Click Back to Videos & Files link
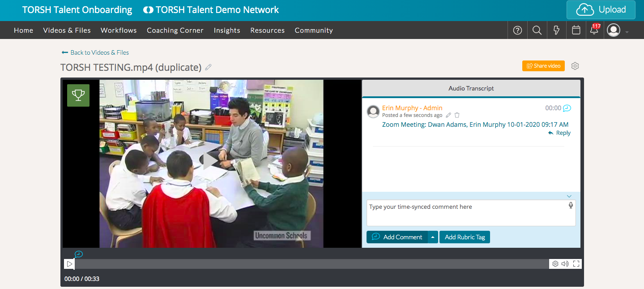The image size is (644, 289). click(95, 52)
